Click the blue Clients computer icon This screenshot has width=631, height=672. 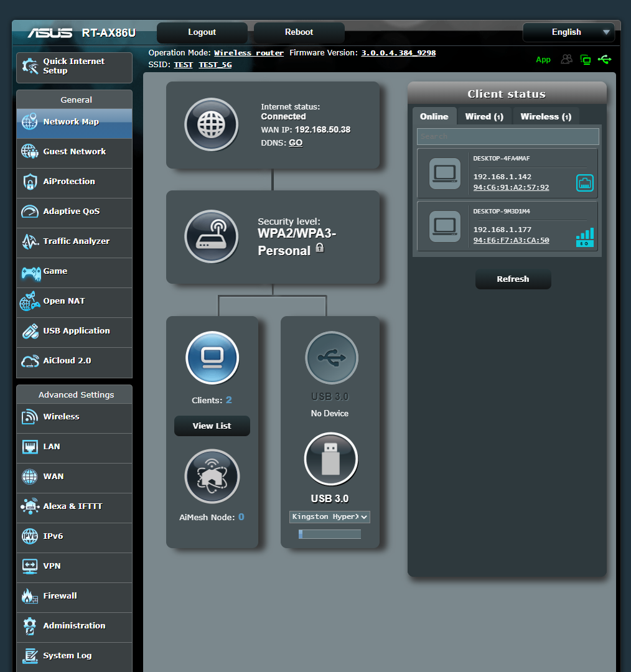pos(212,358)
